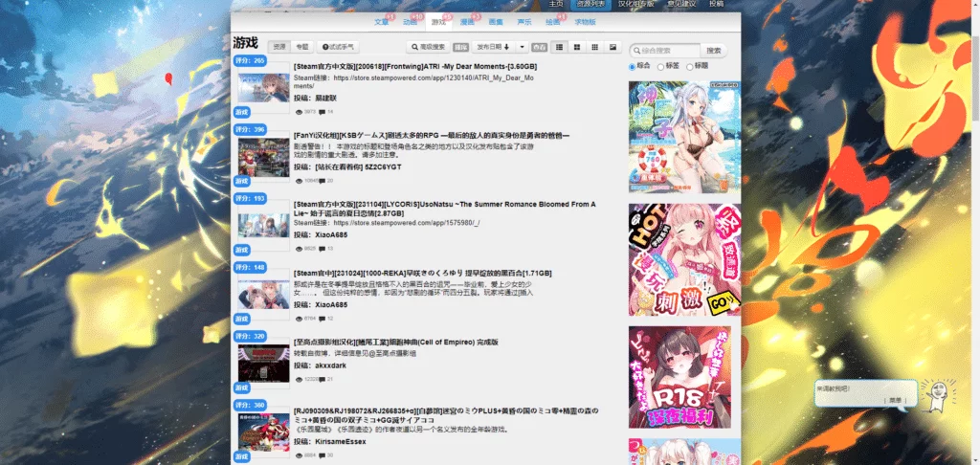Click comments icon on 细胞神曲 post

pyautogui.click(x=322, y=380)
